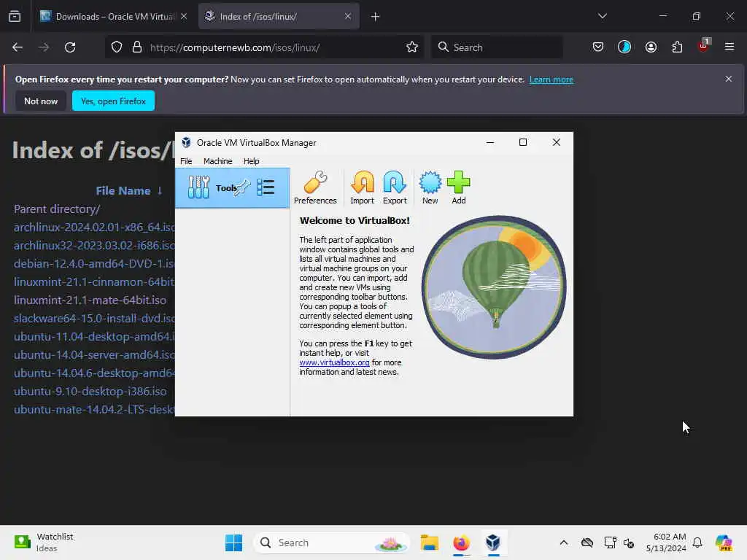The height and width of the screenshot is (560, 747).
Task: Dismiss the Firefox startup notification bar
Action: click(729, 79)
